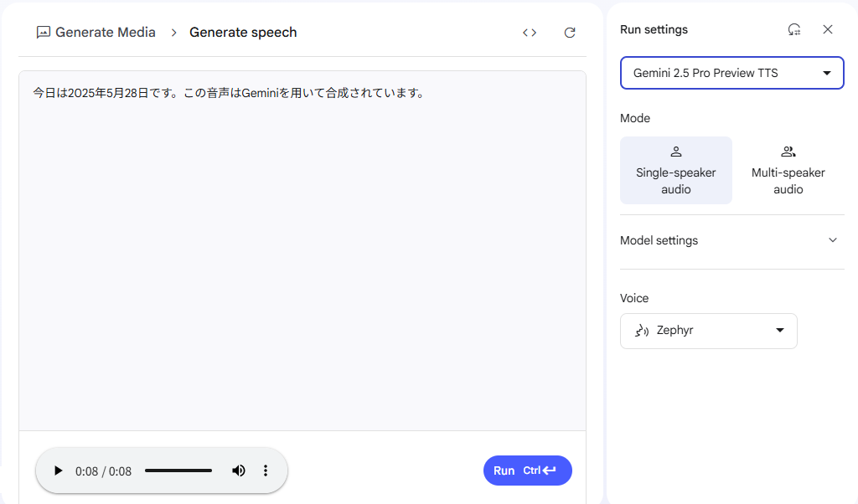Click the voice waveform icon beside Zephyr

click(642, 331)
